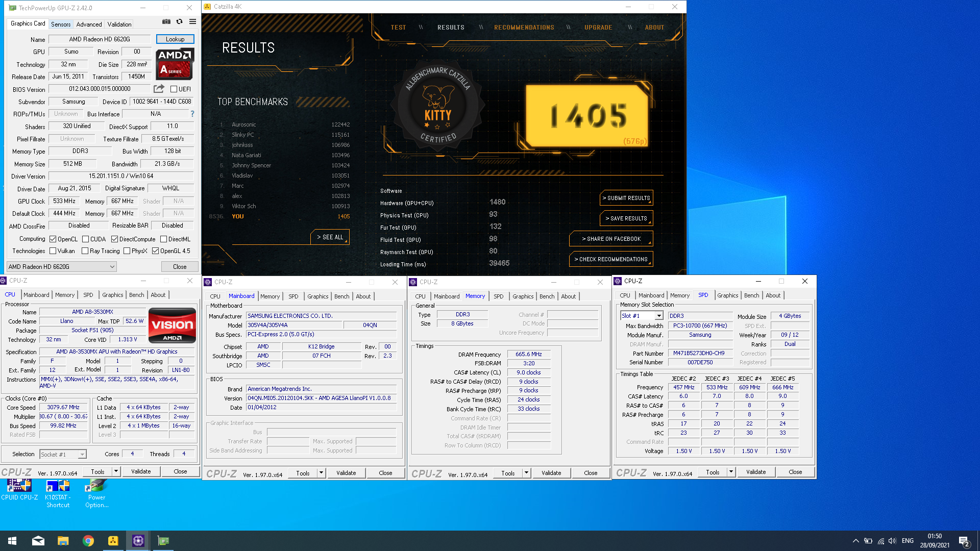Click the Core Speed value field
The height and width of the screenshot is (551, 980).
63,407
